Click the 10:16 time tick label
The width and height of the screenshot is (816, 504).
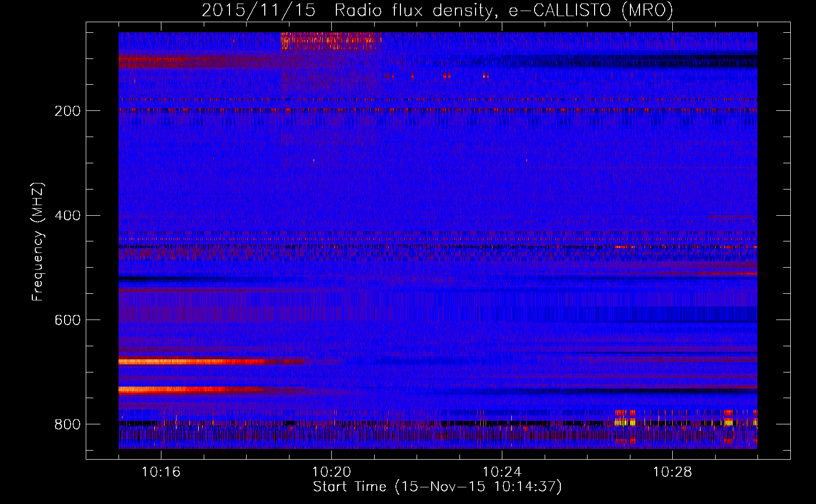(161, 472)
